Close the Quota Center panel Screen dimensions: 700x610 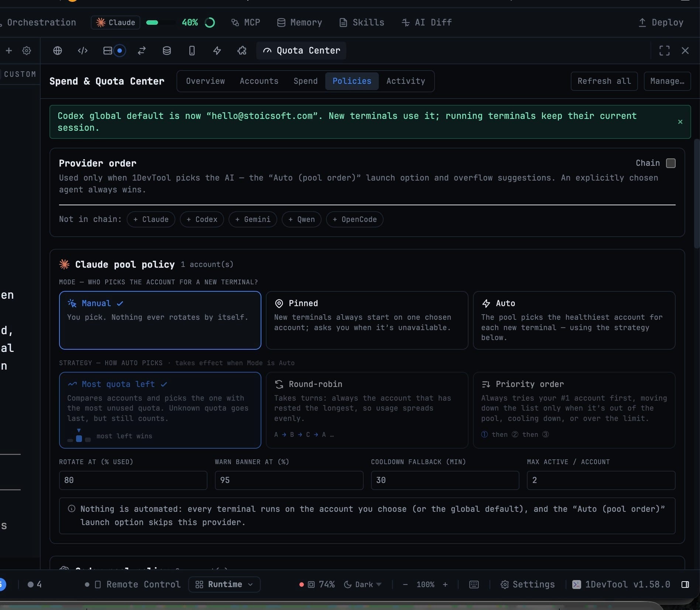coord(685,51)
